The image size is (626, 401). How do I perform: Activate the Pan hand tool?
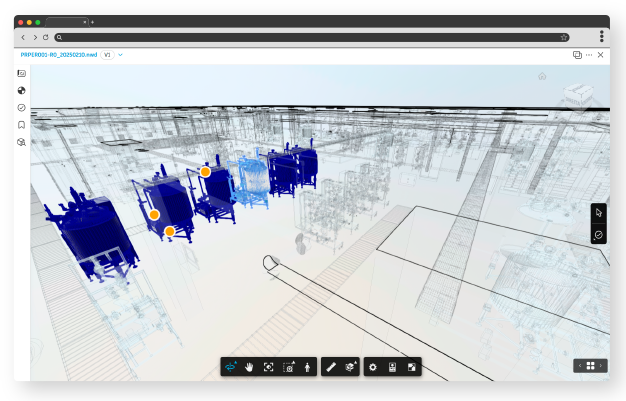[250, 367]
